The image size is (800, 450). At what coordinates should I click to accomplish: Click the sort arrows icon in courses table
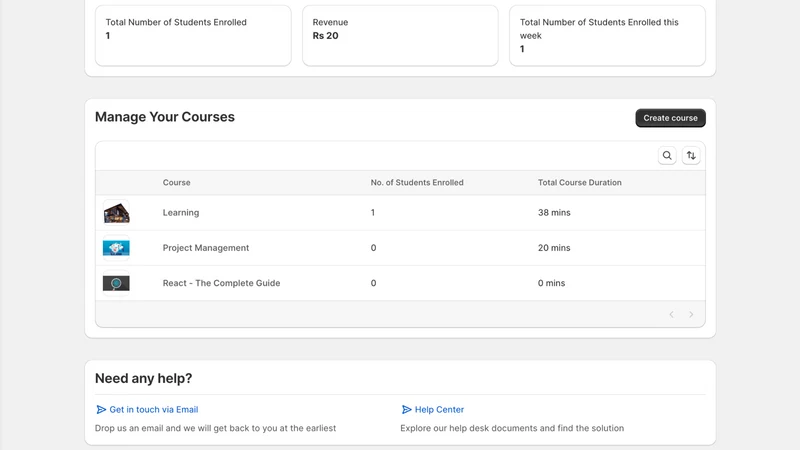pos(691,156)
